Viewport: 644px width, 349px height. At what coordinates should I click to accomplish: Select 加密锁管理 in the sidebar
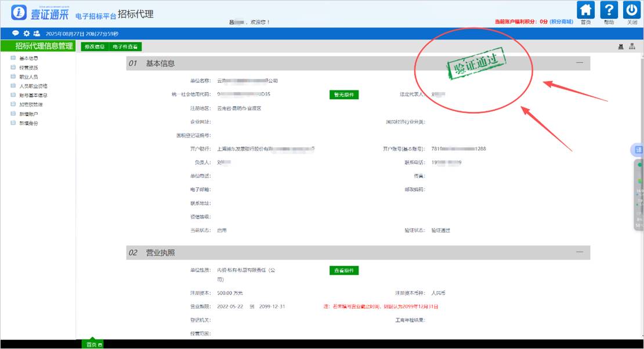click(31, 104)
